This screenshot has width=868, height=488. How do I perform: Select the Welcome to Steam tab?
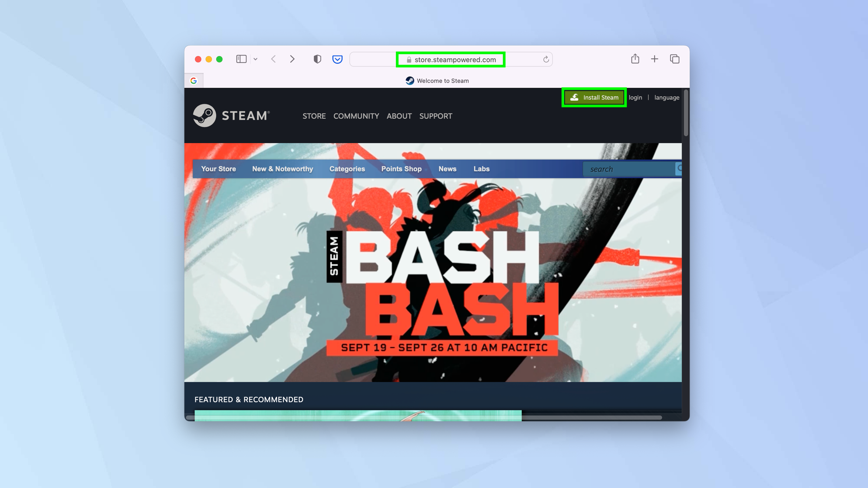tap(437, 81)
